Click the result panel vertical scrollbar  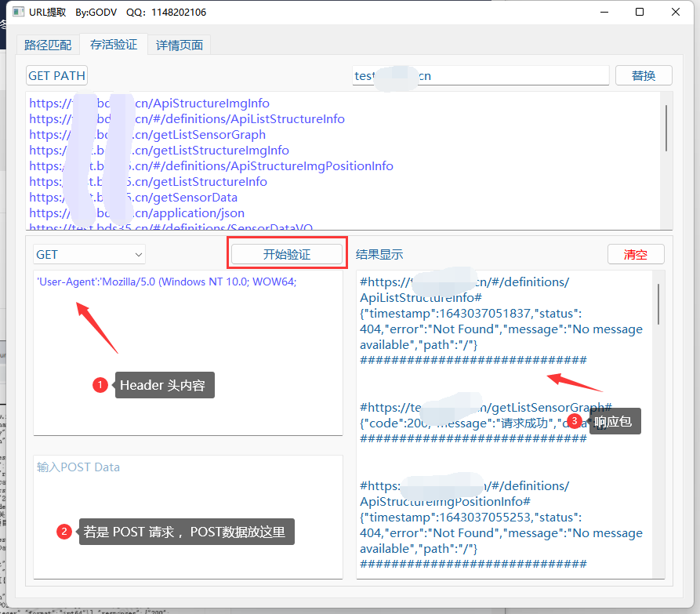click(x=658, y=304)
